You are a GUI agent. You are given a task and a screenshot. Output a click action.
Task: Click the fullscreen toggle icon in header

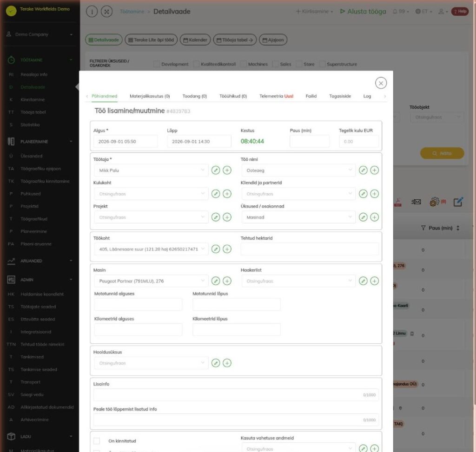point(106,12)
